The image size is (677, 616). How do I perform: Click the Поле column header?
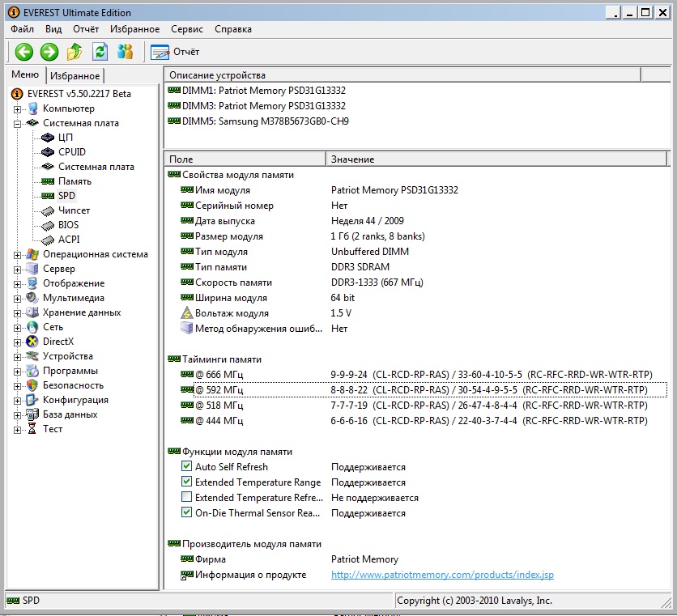tap(245, 159)
